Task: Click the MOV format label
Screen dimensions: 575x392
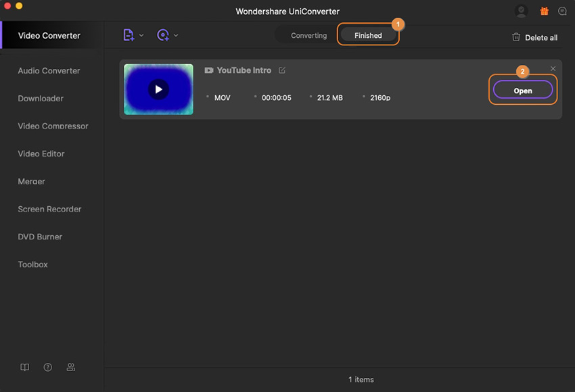Action: pyautogui.click(x=223, y=98)
